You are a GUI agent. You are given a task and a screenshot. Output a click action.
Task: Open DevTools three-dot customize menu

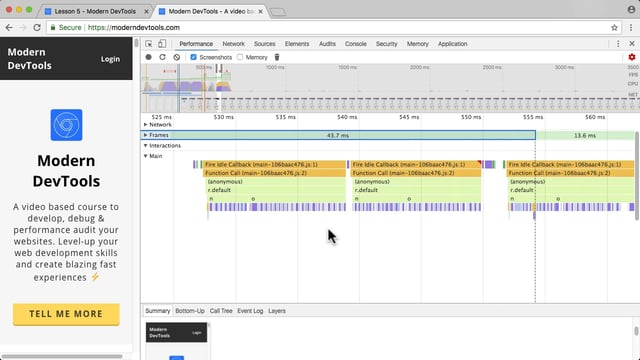pos(618,44)
